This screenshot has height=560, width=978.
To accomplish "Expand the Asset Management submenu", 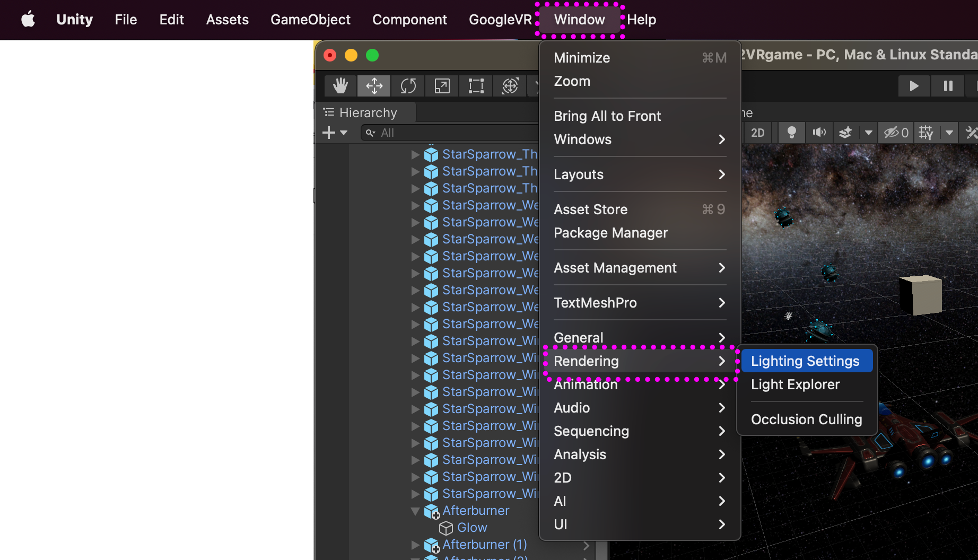I will click(640, 268).
